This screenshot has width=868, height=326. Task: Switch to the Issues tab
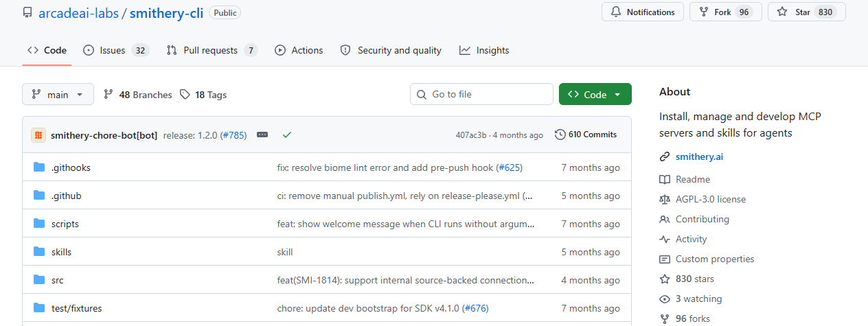115,50
